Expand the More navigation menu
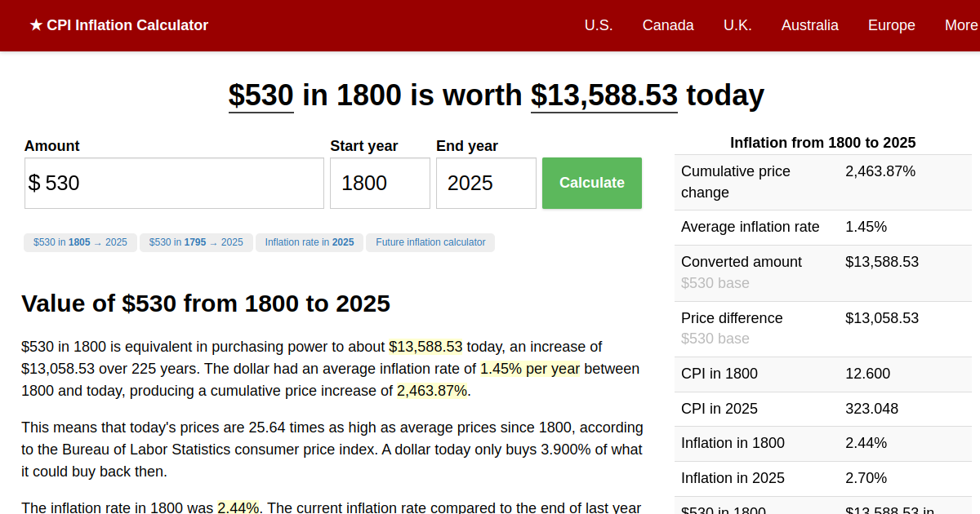Viewport: 980px width, 514px height. pos(960,25)
